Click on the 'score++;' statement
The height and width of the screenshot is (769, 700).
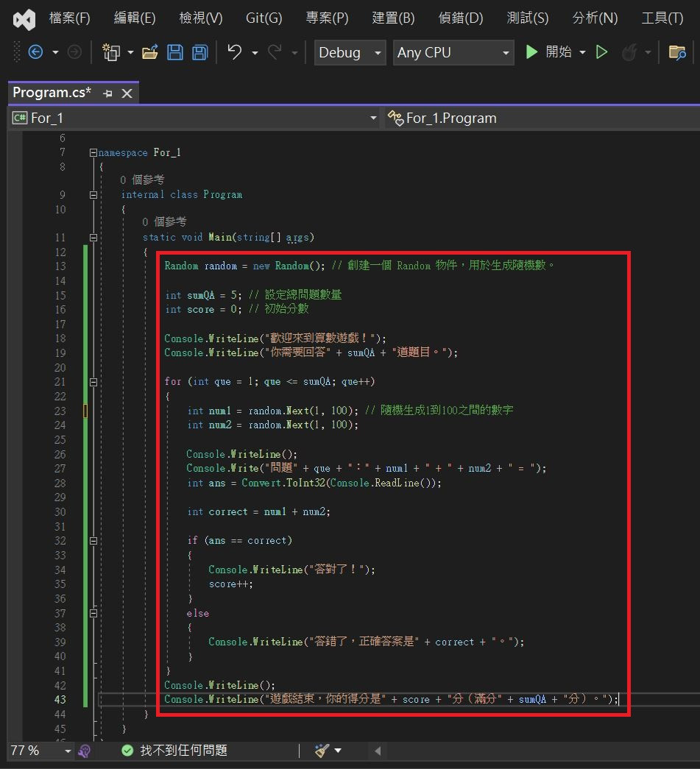pyautogui.click(x=230, y=584)
